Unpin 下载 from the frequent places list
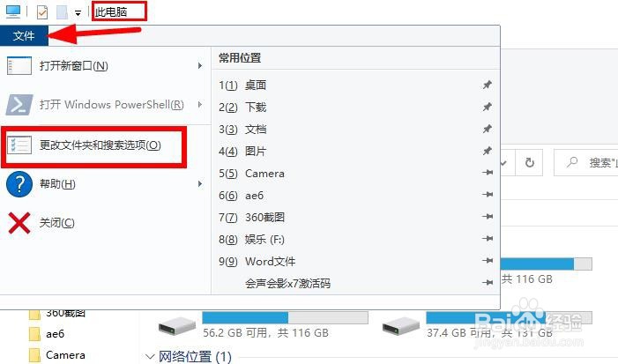The width and height of the screenshot is (618, 364). click(x=488, y=107)
